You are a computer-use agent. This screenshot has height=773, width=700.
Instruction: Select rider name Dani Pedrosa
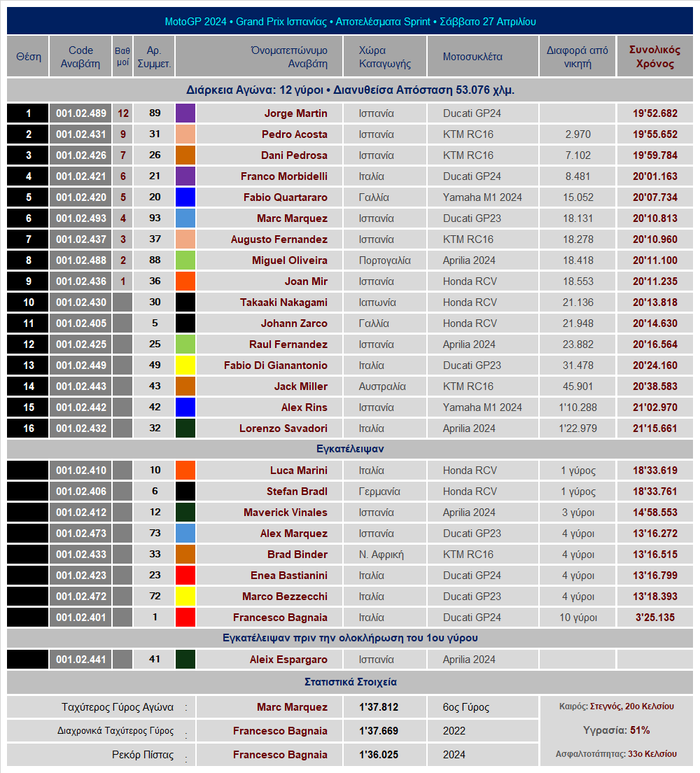click(x=294, y=155)
